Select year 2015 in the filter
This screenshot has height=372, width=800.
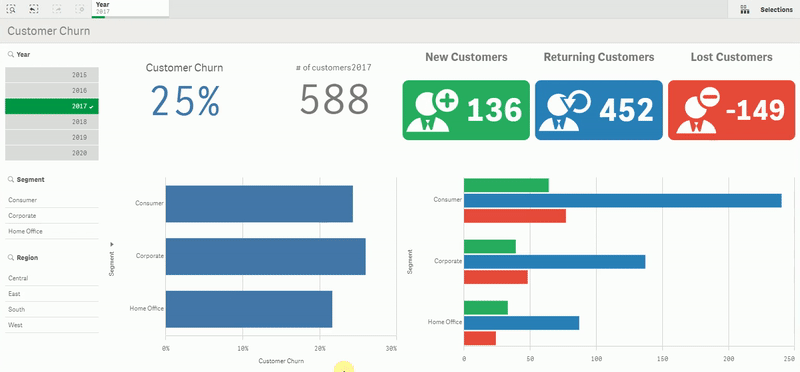click(x=52, y=75)
